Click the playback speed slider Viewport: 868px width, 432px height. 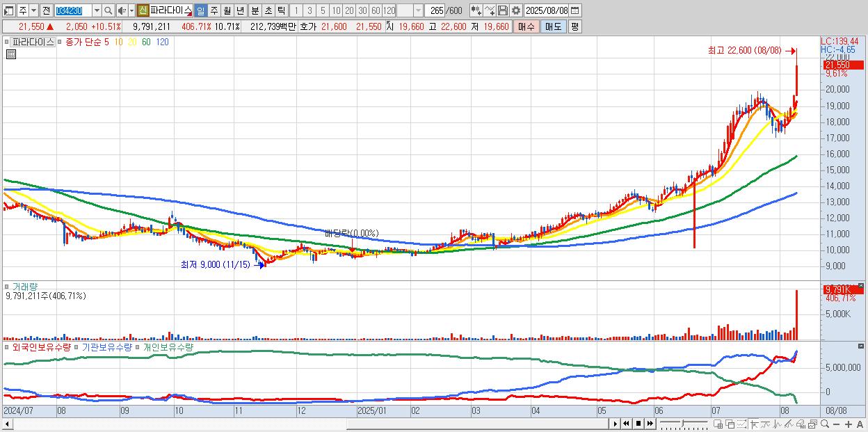point(684,424)
